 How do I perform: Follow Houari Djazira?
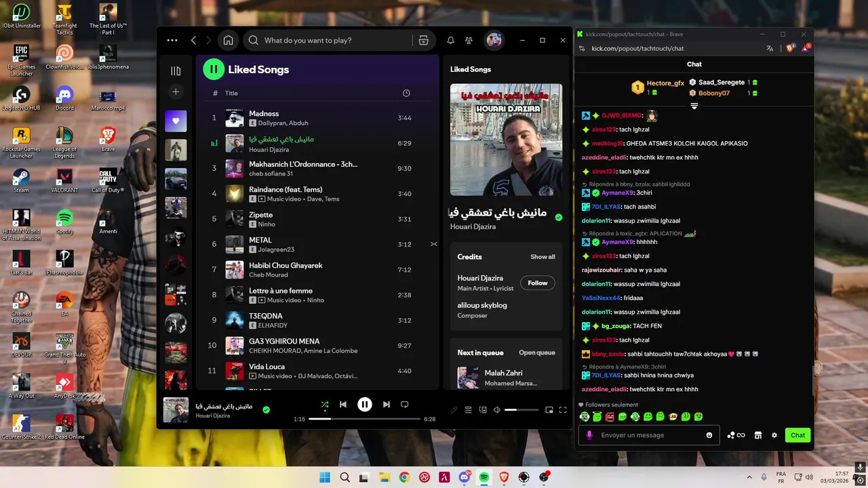(x=538, y=283)
